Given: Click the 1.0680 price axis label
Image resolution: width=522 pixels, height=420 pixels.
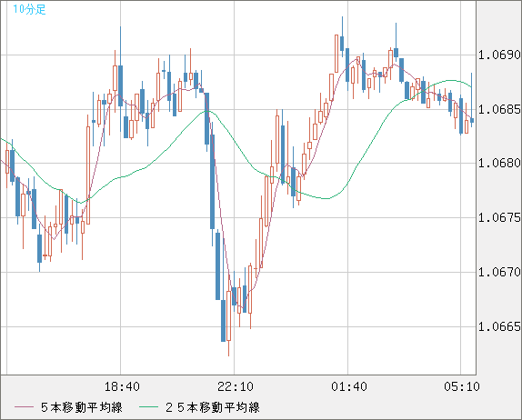Looking at the screenshot, I should pos(499,163).
